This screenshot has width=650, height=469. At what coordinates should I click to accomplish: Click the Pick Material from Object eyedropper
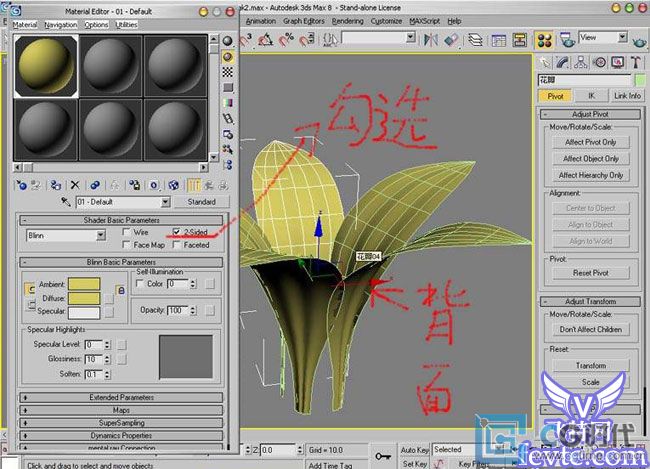(65, 202)
